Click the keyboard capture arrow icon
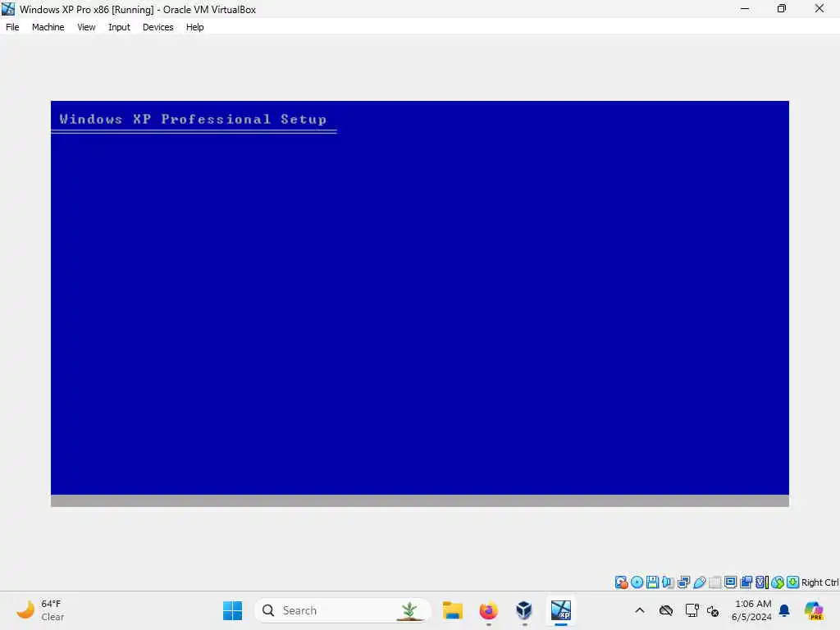 click(x=793, y=582)
